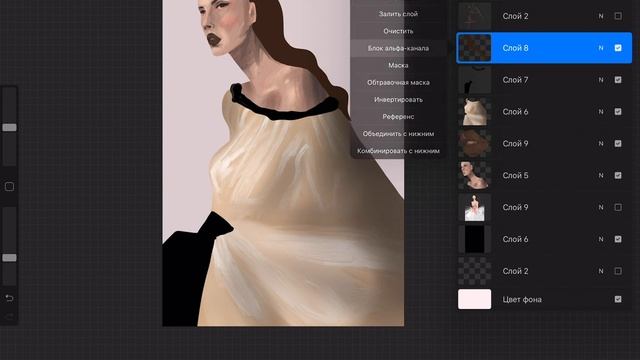Viewport: 640px width, 360px height.
Task: Enable 'Блок альфа-канала' option
Action: 398,48
